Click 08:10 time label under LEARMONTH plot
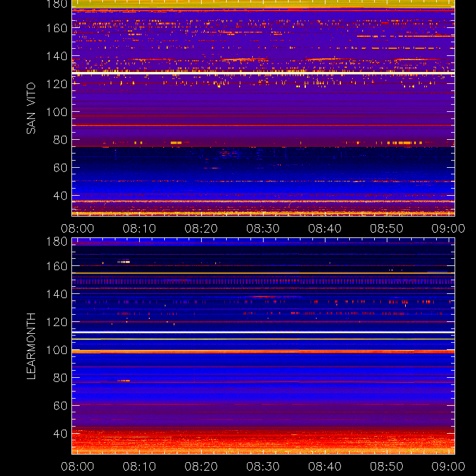Viewport: 476px width, 476px height. pyautogui.click(x=139, y=466)
